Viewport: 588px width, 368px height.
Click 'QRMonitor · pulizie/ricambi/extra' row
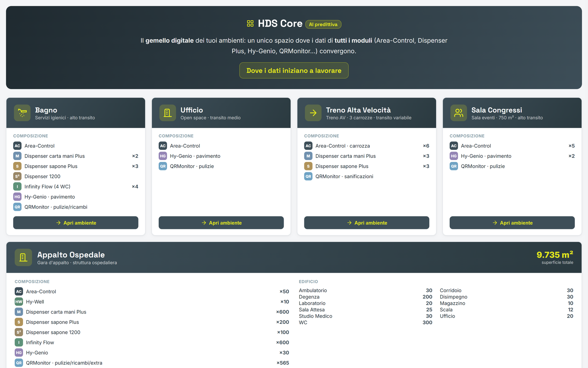point(152,363)
